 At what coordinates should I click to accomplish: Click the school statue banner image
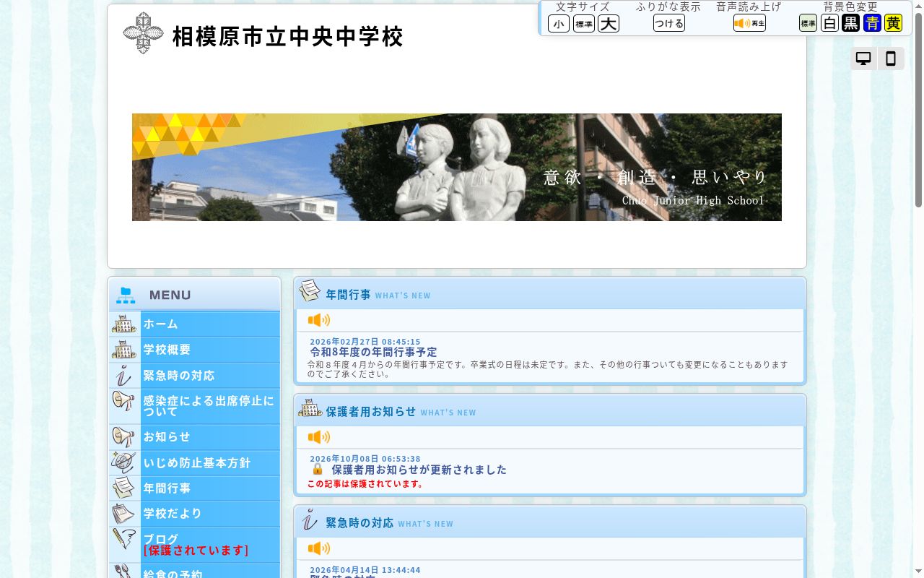pyautogui.click(x=457, y=167)
